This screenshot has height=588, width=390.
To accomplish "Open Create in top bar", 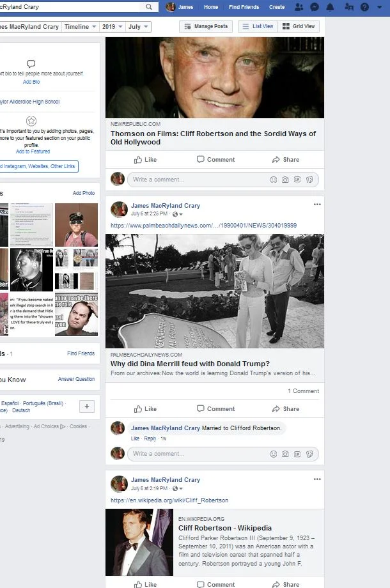I will click(x=277, y=7).
